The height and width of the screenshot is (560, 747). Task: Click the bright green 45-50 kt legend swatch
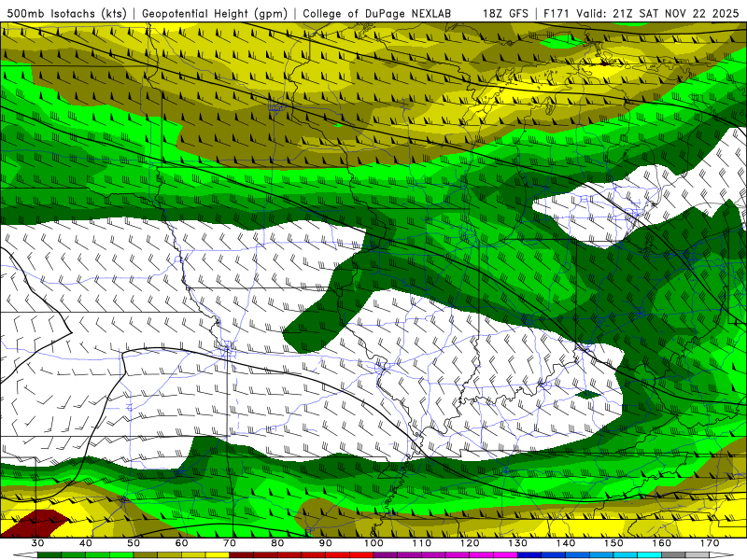coord(121,555)
